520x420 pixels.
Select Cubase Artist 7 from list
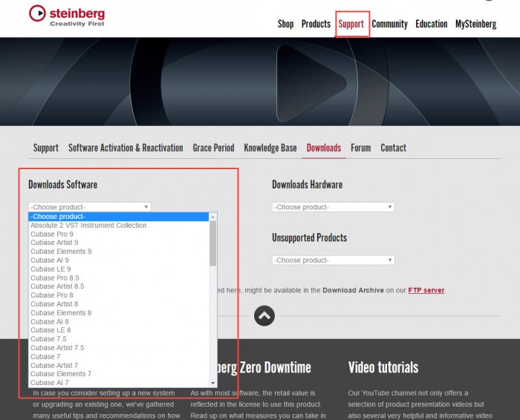tap(119, 365)
